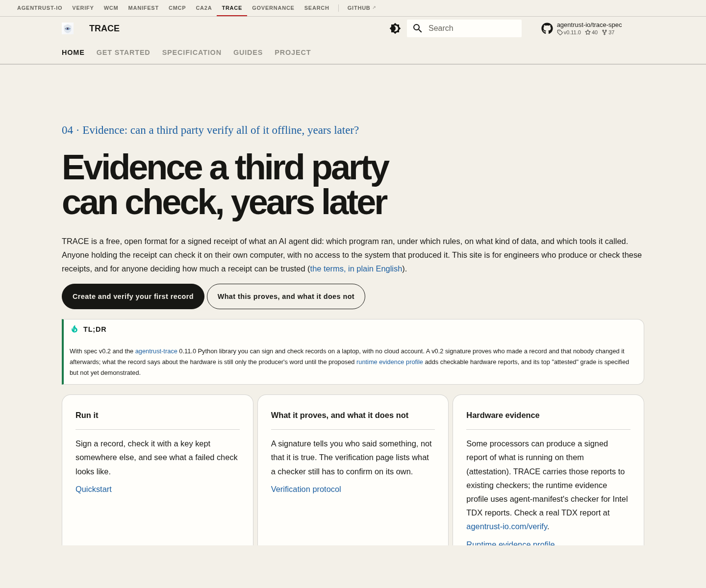Open the runtime evidence profile link in TL;DR

[x=390, y=362]
